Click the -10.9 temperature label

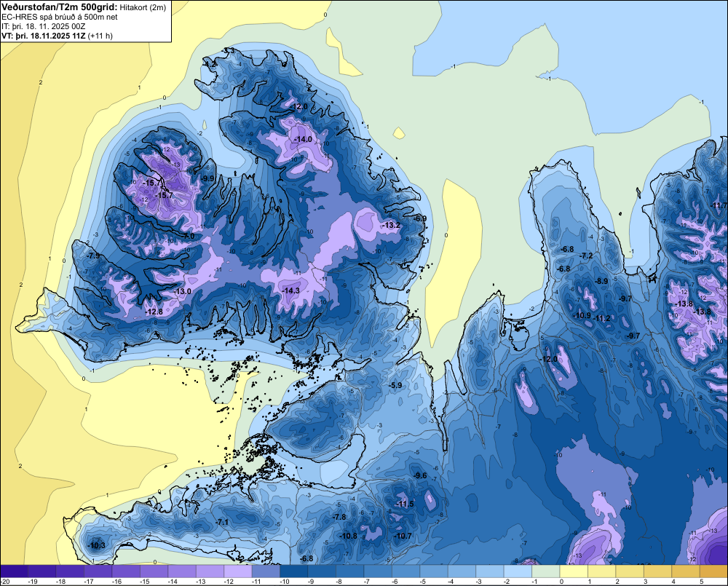[x=582, y=315]
